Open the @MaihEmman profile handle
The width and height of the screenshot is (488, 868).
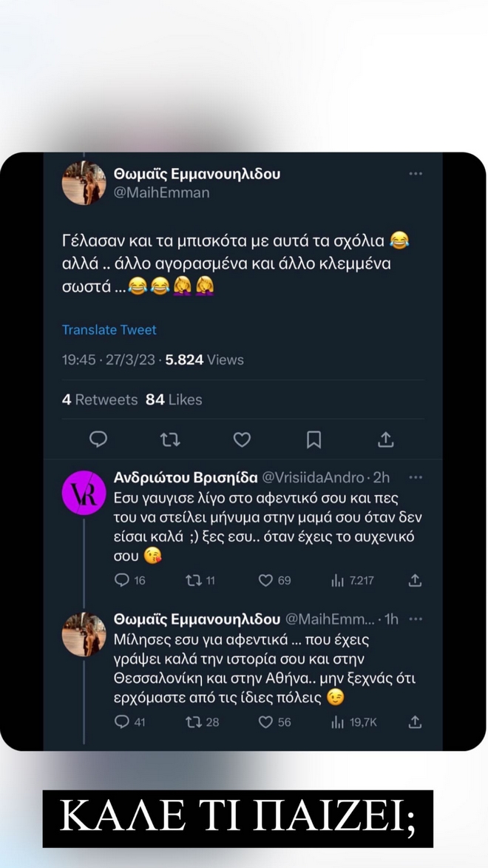tap(161, 193)
